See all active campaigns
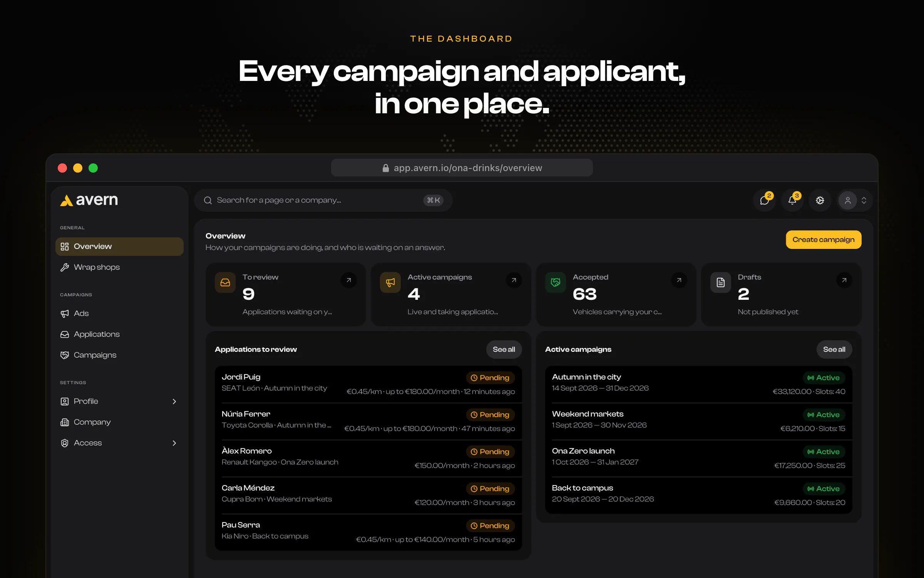This screenshot has width=924, height=578. [x=834, y=349]
